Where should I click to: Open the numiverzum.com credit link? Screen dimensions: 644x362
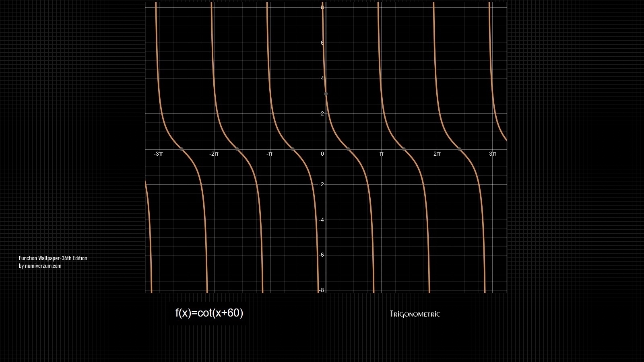point(40,266)
